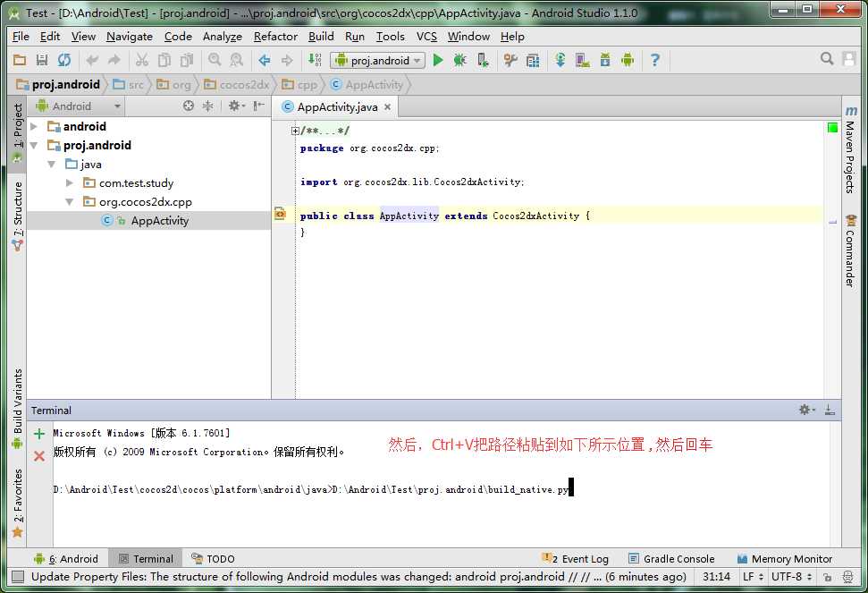
Task: Open Android Device Monitor icon
Action: [x=628, y=60]
